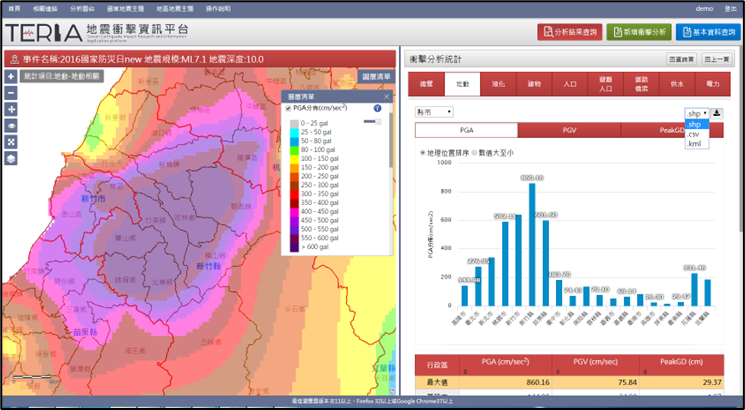Zoom in on the map with plus icon
Screen dimensions: 745x410
click(x=10, y=76)
